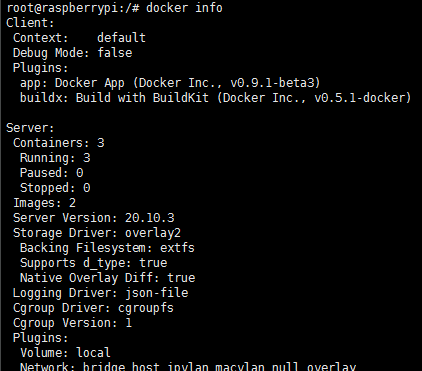Click the 'Paused: 0' line
This screenshot has height=371, width=422.
tap(52, 173)
